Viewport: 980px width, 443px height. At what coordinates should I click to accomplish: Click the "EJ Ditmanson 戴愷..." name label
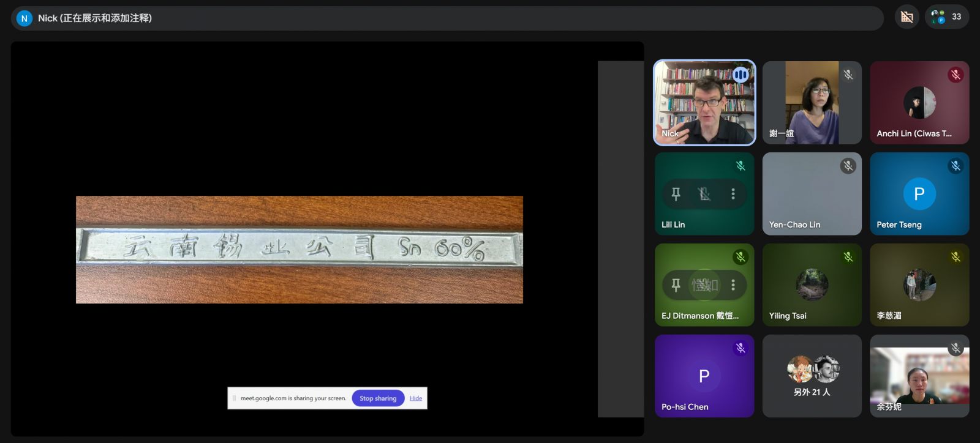pyautogui.click(x=700, y=316)
